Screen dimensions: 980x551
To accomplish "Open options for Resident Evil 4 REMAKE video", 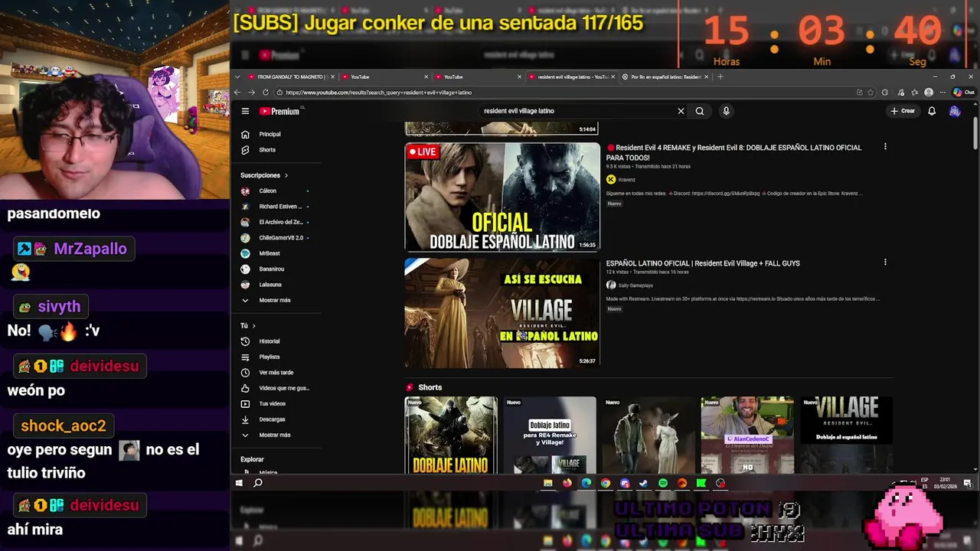I will 885,147.
